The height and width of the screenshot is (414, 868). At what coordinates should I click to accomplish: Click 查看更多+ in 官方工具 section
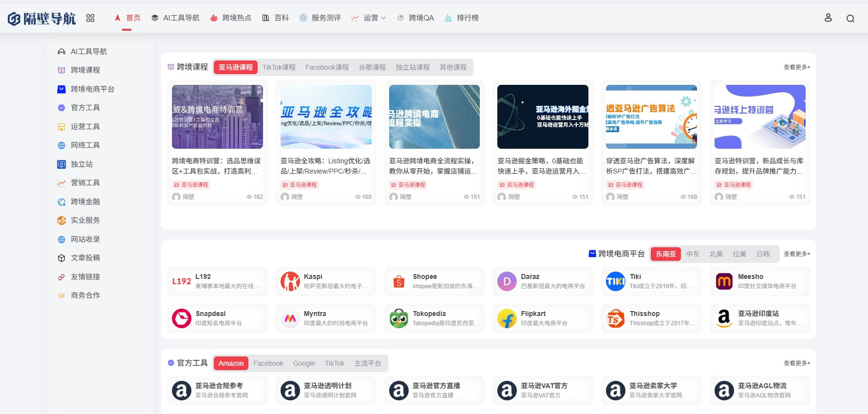(797, 363)
